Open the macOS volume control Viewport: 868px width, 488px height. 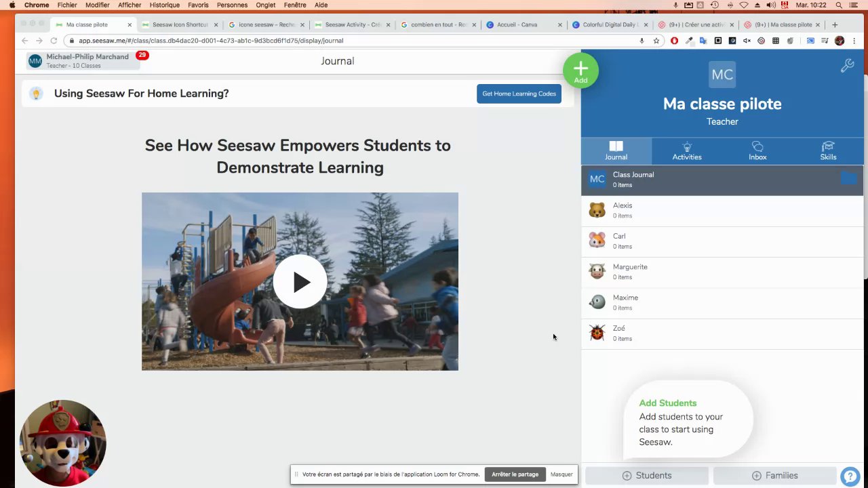click(772, 5)
